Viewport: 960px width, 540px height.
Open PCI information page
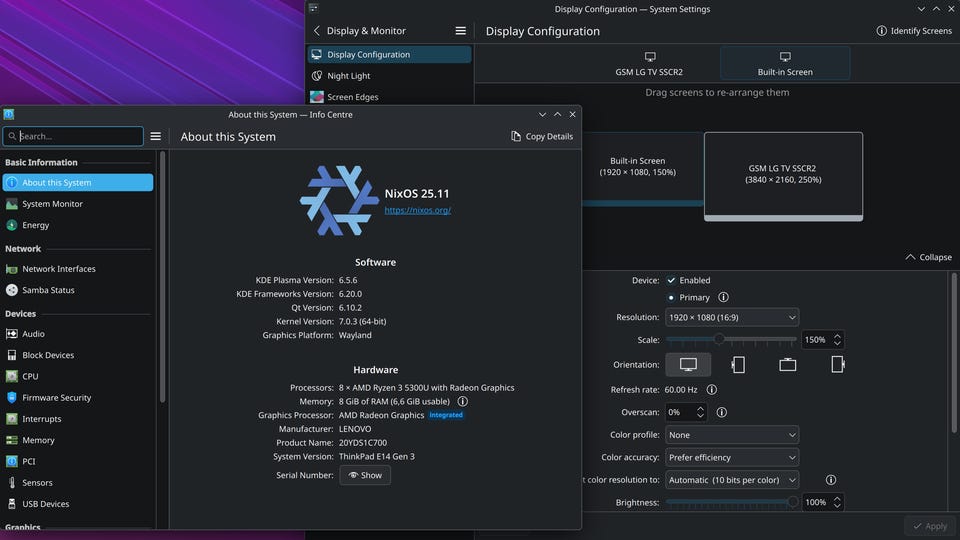tap(78, 462)
